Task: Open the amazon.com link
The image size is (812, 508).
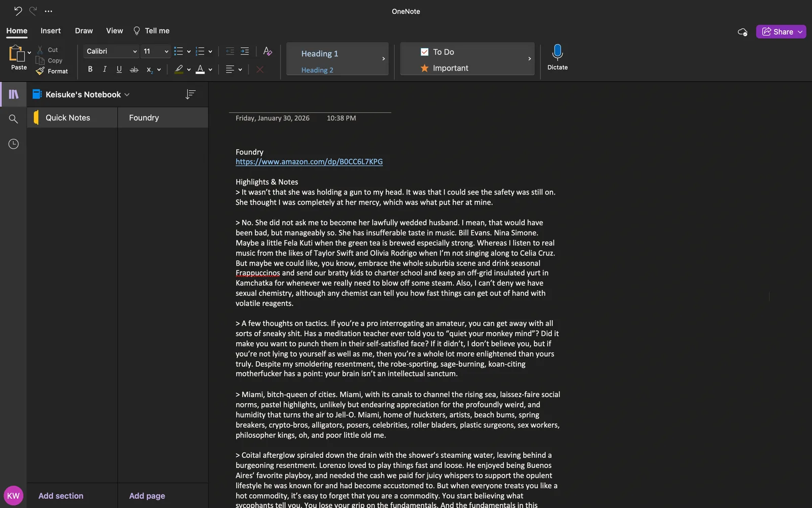Action: [x=309, y=162]
